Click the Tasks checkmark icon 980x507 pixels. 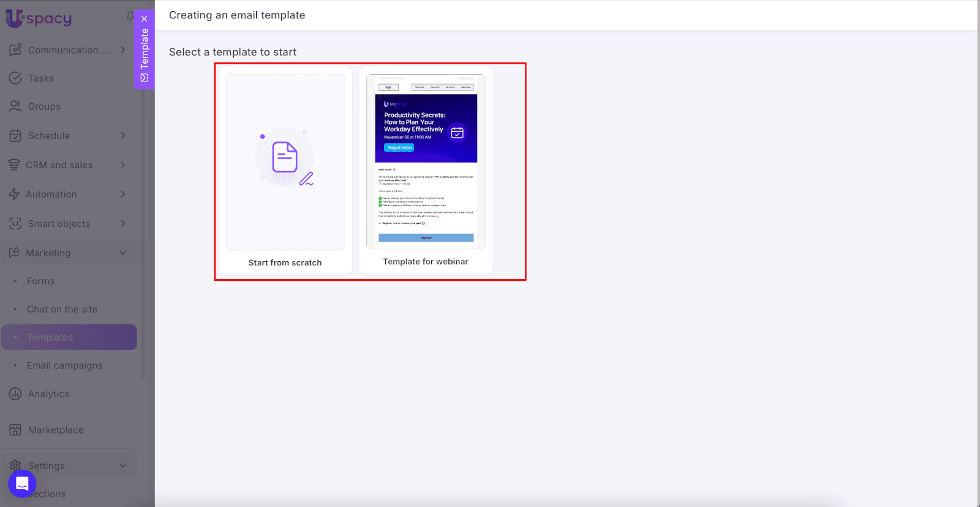coord(15,78)
